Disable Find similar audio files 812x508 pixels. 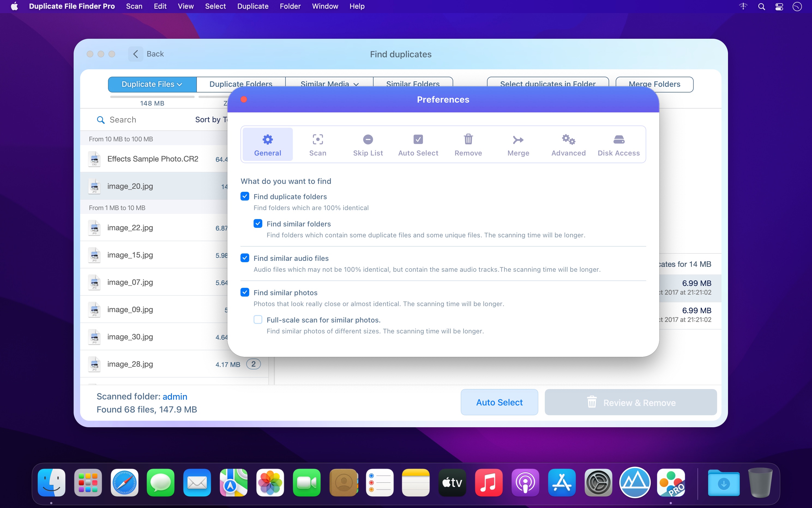(245, 258)
